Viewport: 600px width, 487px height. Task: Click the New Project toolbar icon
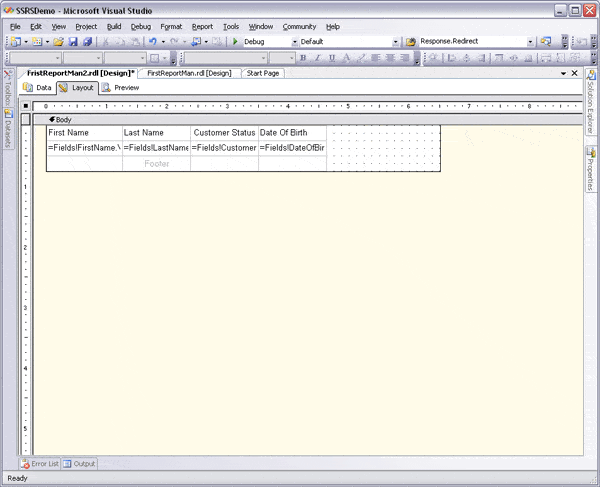point(16,42)
